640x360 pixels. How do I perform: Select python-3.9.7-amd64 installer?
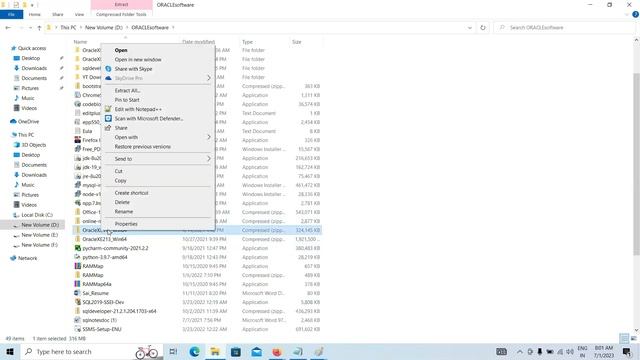(x=104, y=257)
